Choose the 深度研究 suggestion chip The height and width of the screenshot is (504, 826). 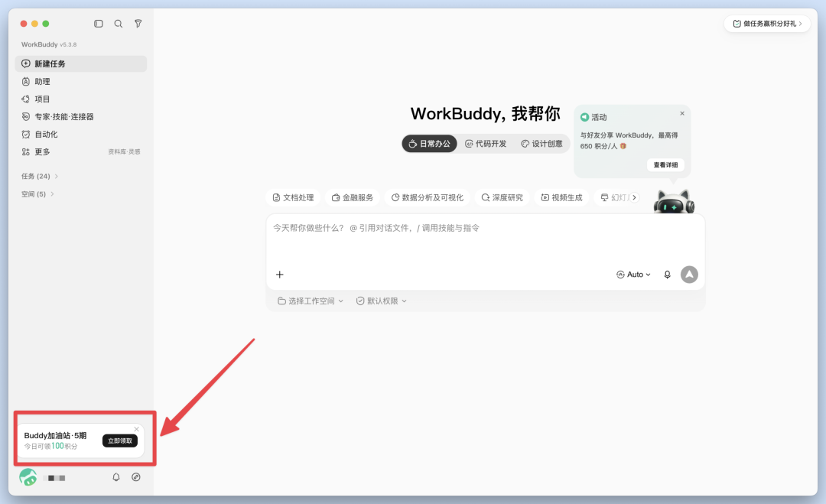coord(502,197)
